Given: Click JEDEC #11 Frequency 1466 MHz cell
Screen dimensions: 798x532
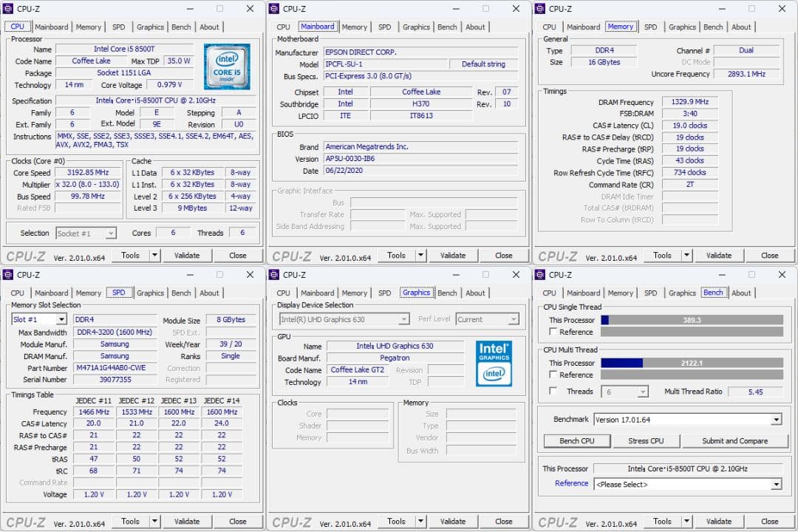Looking at the screenshot, I should point(94,412).
